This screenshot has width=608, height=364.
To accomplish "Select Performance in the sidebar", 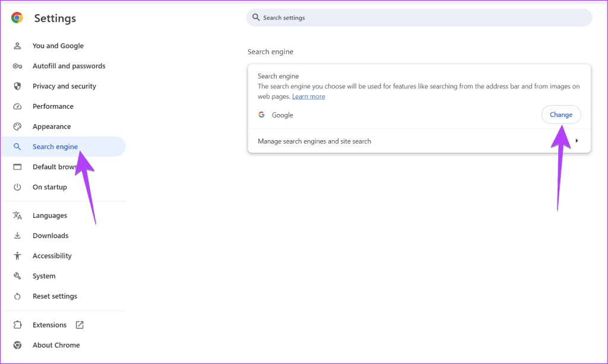I will tap(53, 106).
